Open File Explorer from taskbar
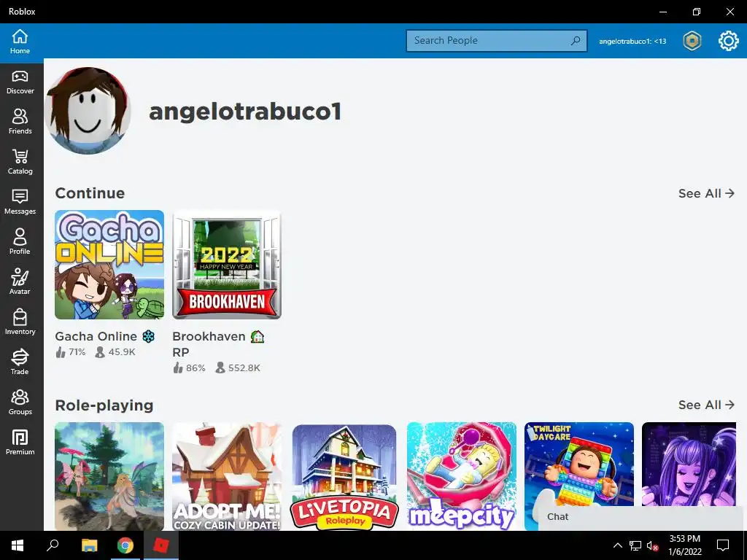The width and height of the screenshot is (747, 560). click(89, 545)
